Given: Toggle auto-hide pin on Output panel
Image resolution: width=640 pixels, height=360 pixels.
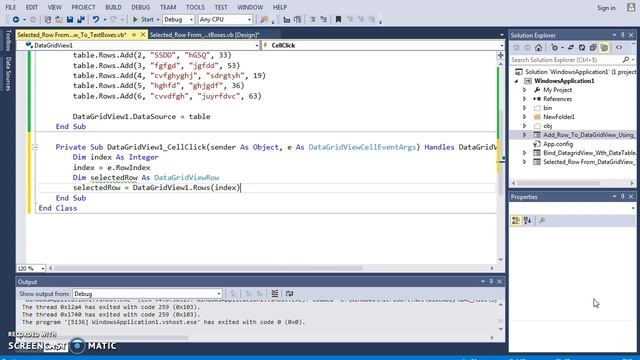Looking at the screenshot, I should [x=491, y=282].
